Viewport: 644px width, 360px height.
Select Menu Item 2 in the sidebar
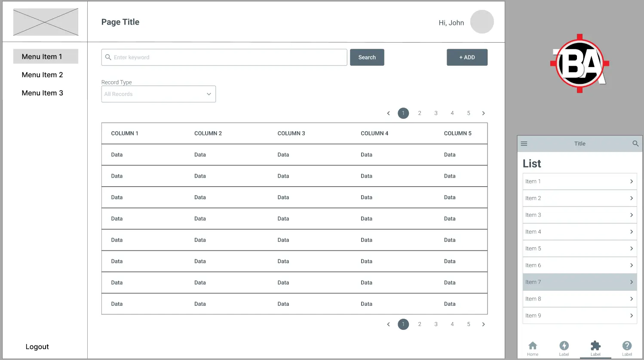(42, 74)
